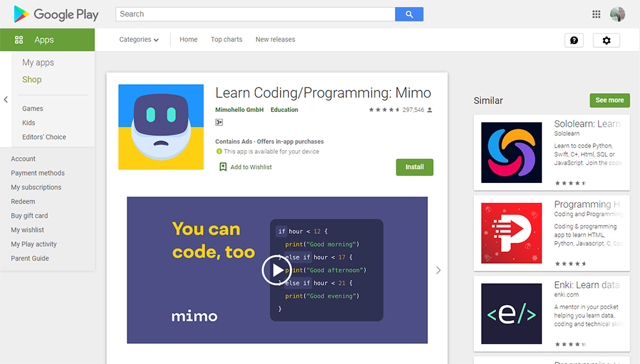Open the Games category
The image size is (640, 364).
[33, 109]
